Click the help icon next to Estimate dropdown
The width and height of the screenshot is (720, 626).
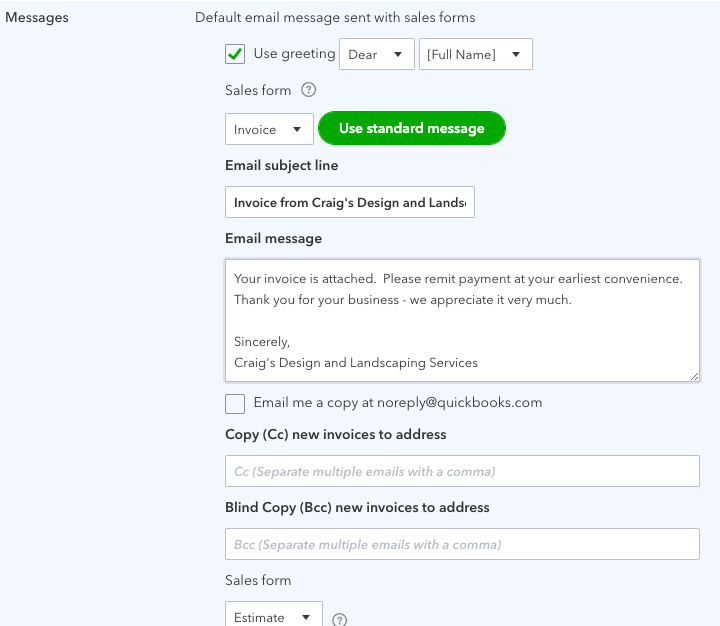[339, 619]
